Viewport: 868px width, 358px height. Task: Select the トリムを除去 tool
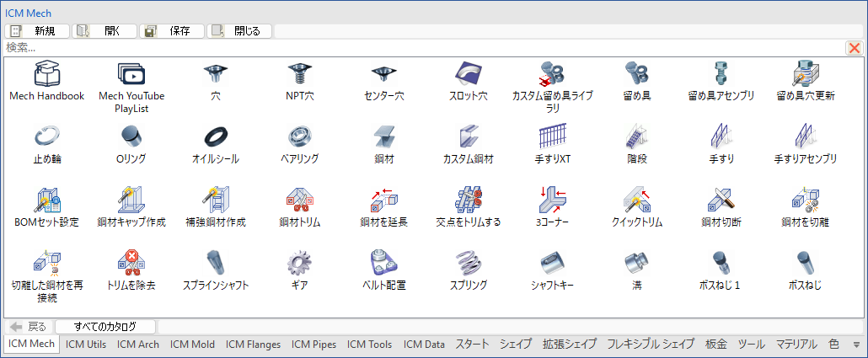131,263
